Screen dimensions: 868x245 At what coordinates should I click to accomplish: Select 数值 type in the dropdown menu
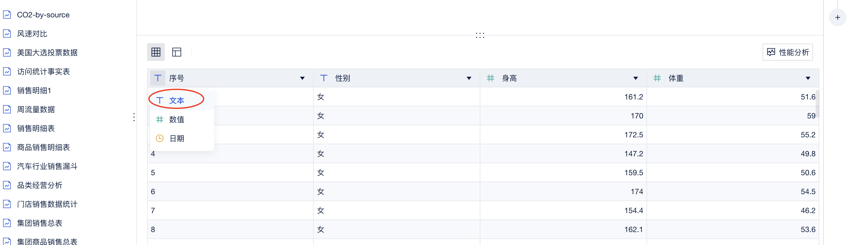[182, 119]
